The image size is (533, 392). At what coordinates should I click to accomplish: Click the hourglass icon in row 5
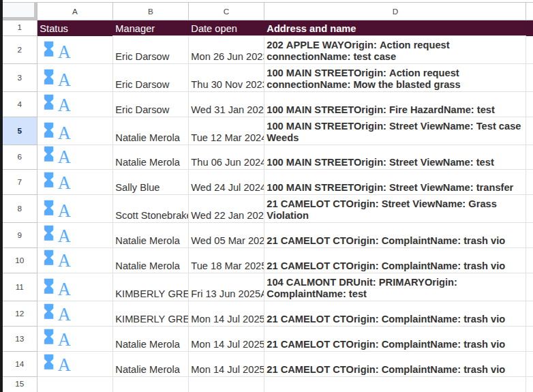click(48, 131)
